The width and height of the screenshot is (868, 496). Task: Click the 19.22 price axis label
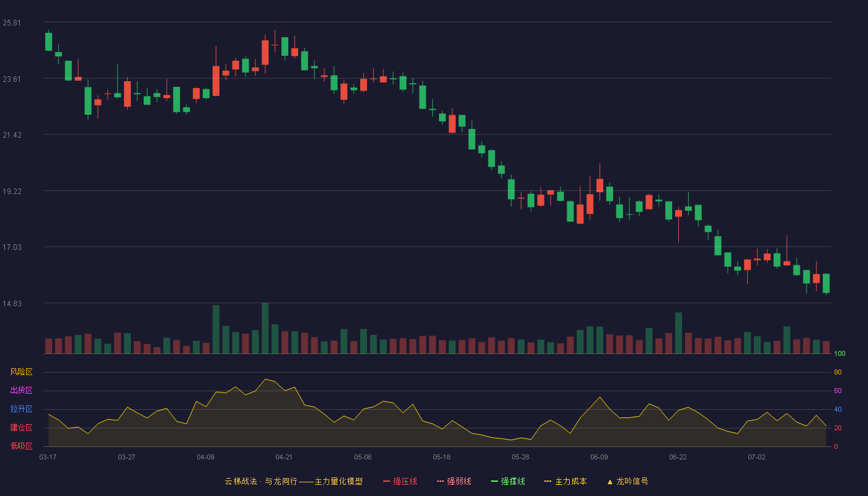(x=12, y=191)
